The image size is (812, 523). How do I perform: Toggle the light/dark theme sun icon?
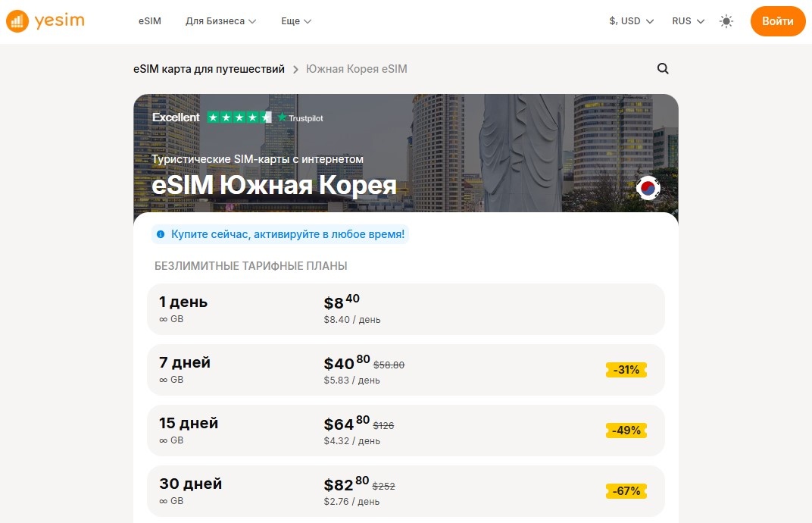(726, 21)
